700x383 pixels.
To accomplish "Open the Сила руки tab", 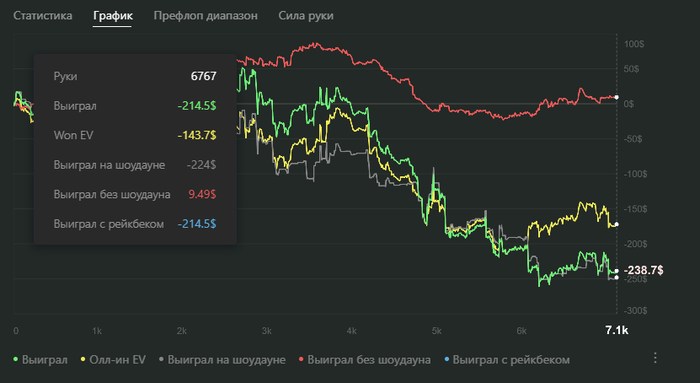I will coord(306,16).
